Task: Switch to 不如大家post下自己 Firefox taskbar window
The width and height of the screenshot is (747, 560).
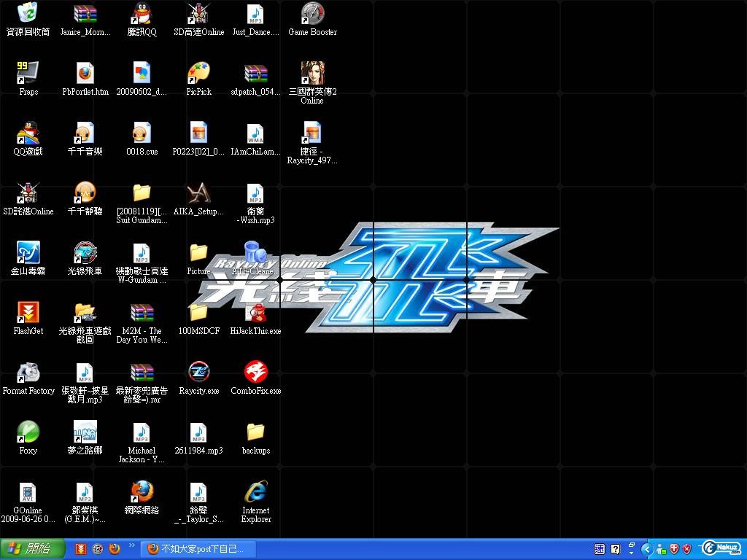Action: tap(198, 550)
